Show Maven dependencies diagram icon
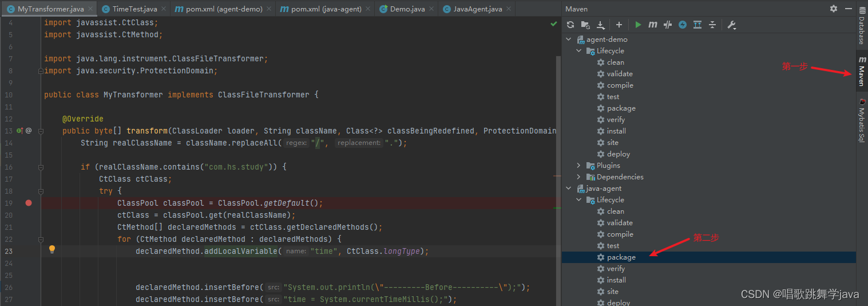The height and width of the screenshot is (306, 868). [697, 25]
